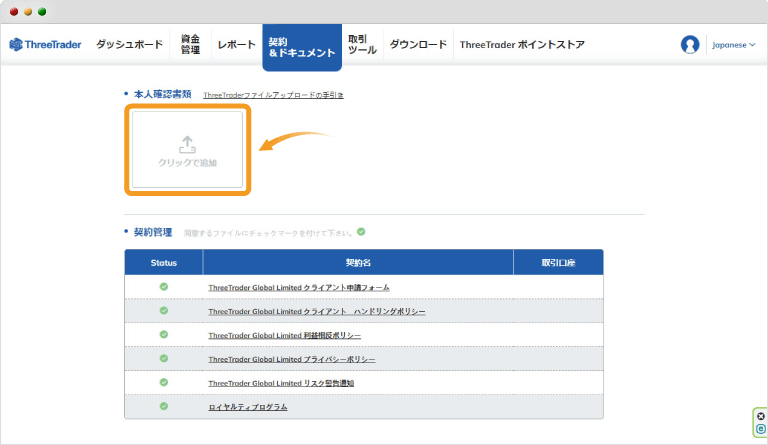Open ThreeTraderファイルアップロードの手引き link
768x445 pixels.
(273, 95)
